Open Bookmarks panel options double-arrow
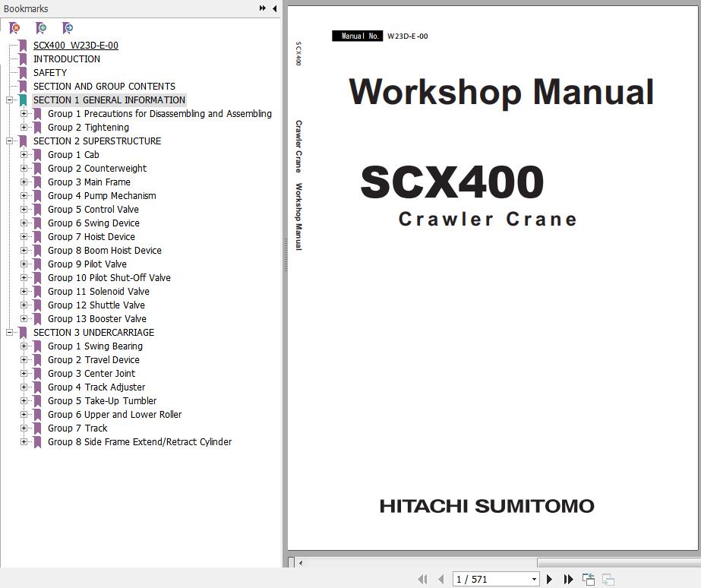 click(x=262, y=8)
